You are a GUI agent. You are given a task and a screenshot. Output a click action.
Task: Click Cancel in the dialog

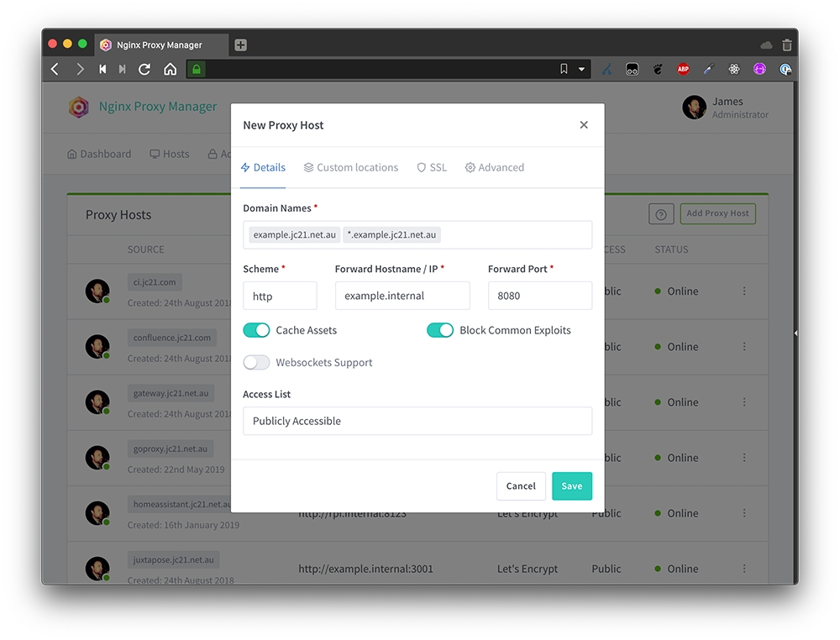click(521, 486)
